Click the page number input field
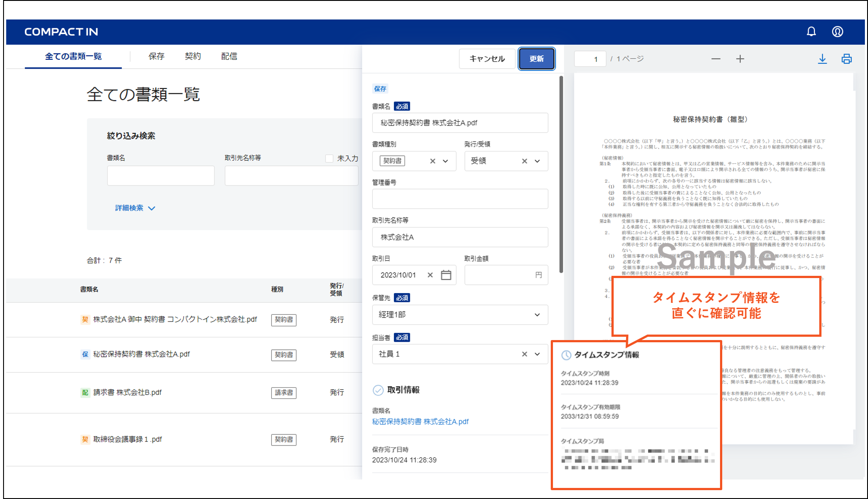This screenshot has height=499, width=868. [x=590, y=59]
